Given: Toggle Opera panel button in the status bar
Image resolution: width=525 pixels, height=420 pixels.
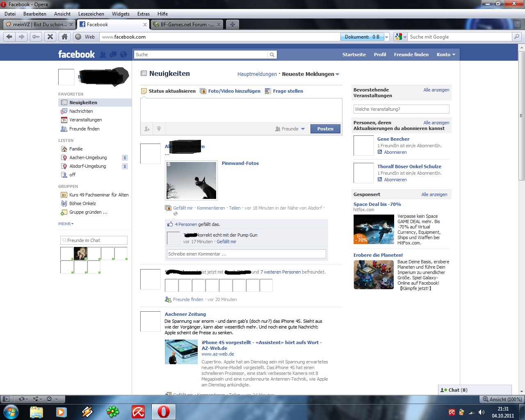Looking at the screenshot, I should (6, 399).
